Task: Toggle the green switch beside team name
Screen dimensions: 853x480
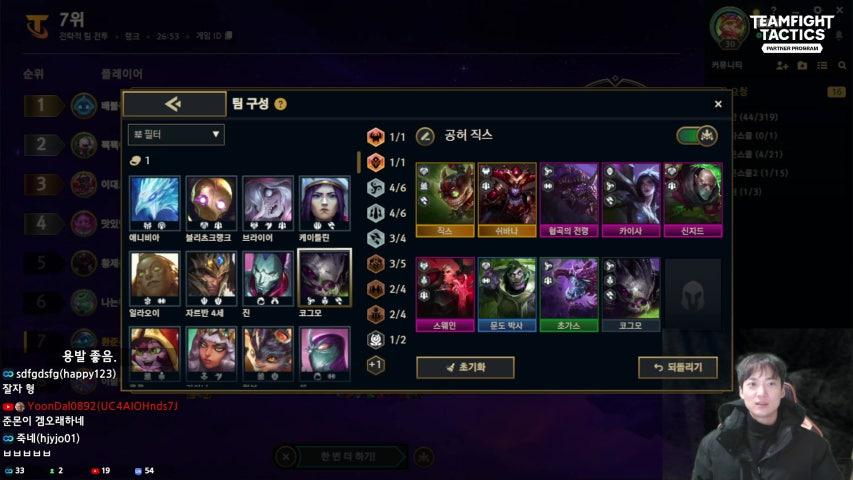Action: click(x=697, y=136)
